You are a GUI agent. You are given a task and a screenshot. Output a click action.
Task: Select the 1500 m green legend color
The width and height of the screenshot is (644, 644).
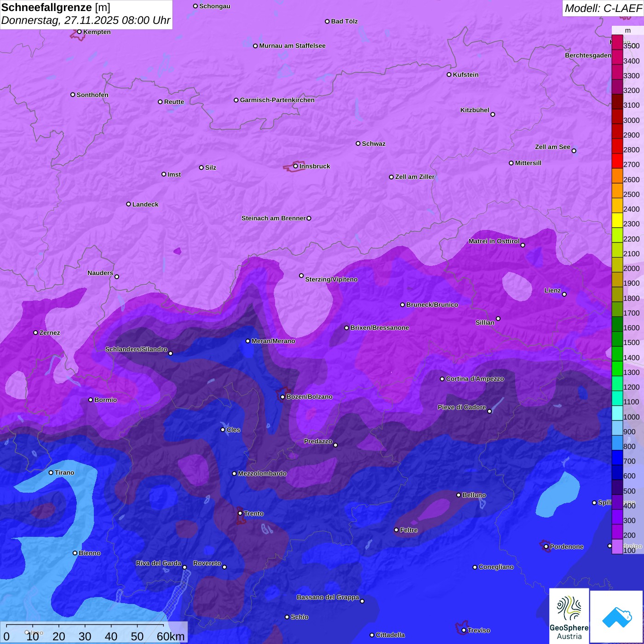pyautogui.click(x=617, y=339)
